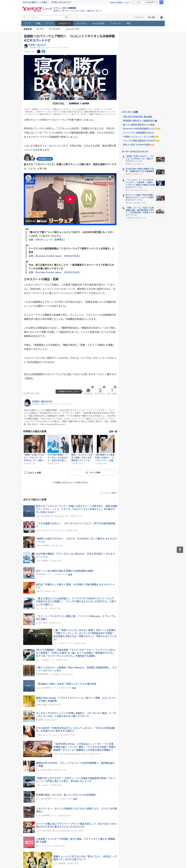The image size is (186, 868).
Task: Share the article on Facebook
Action: coord(43,52)
